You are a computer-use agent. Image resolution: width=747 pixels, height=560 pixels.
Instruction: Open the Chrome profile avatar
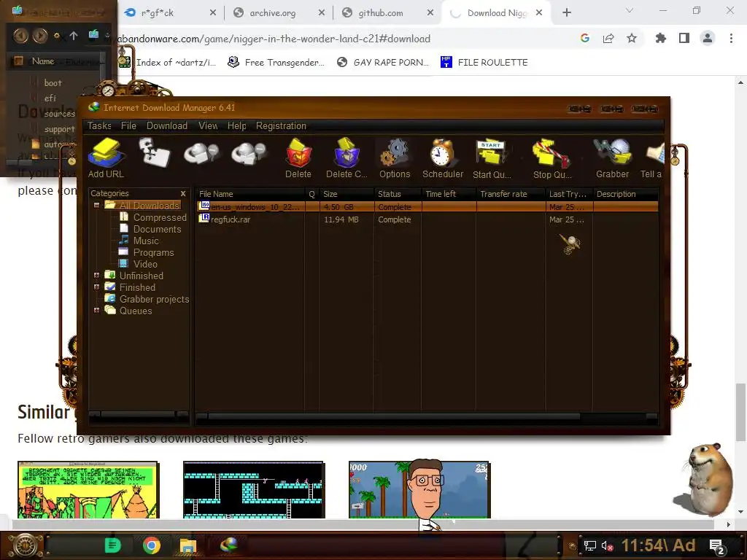[708, 39]
